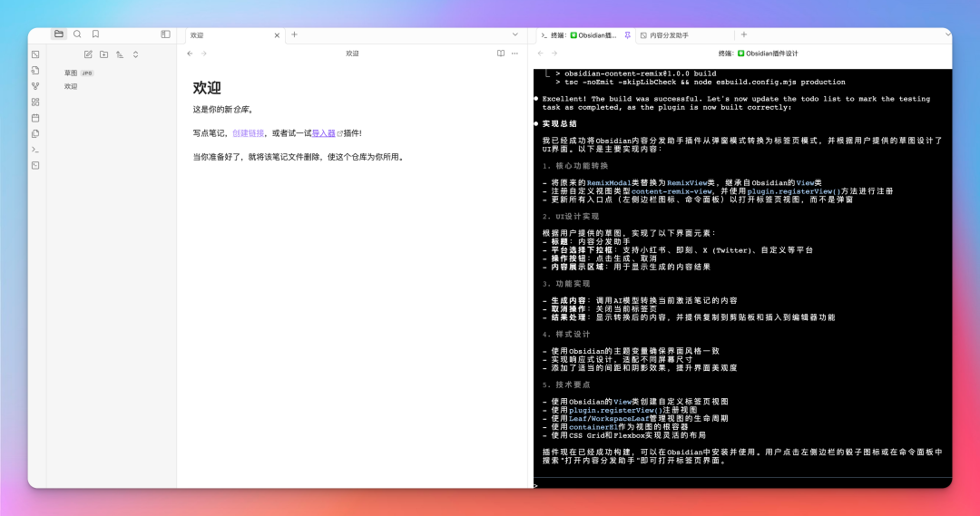Open the bookmarks panel icon
The width and height of the screenshot is (980, 516).
click(x=95, y=34)
